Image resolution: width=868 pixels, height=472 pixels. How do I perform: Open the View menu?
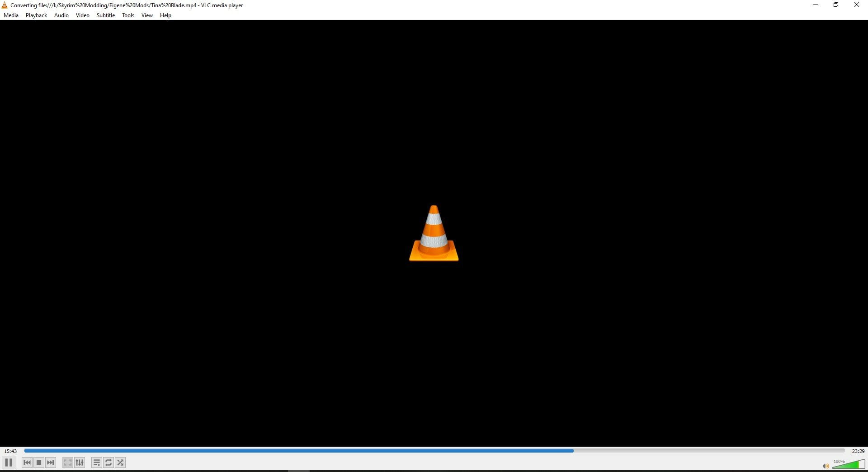click(x=147, y=15)
